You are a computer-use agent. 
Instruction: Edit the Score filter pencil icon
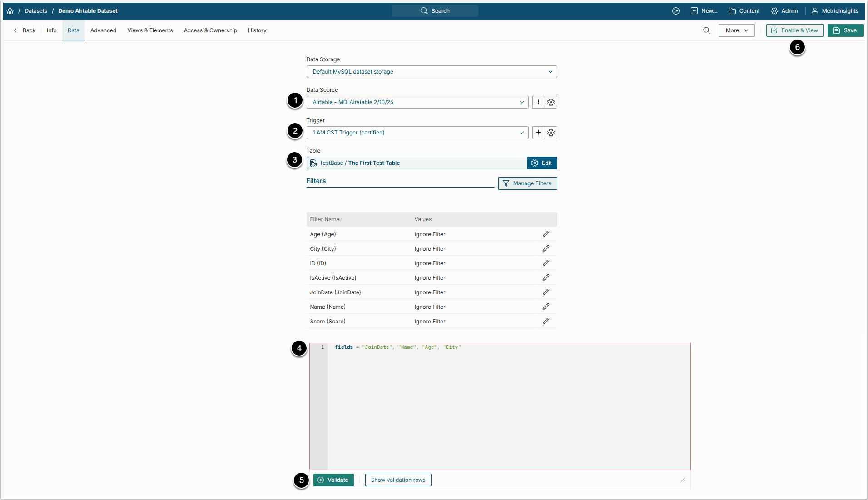click(x=546, y=321)
